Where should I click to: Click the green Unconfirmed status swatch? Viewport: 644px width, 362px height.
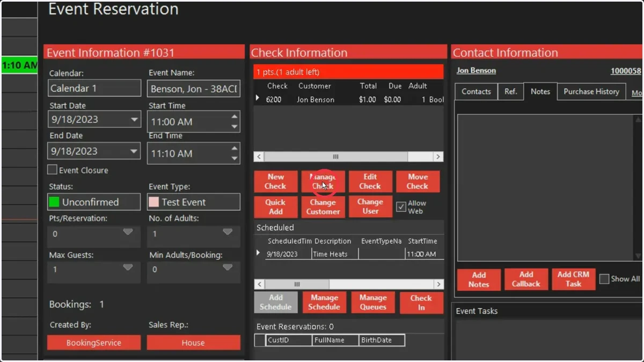tap(54, 202)
